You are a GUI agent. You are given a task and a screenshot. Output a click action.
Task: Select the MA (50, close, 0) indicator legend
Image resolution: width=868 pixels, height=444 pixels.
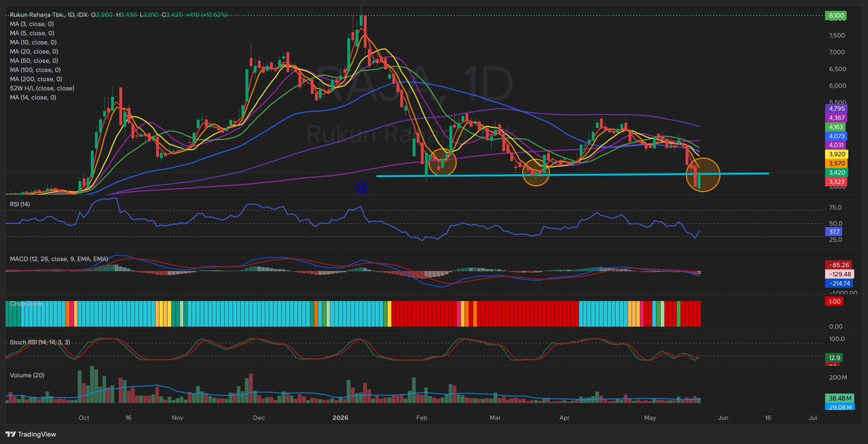(34, 61)
